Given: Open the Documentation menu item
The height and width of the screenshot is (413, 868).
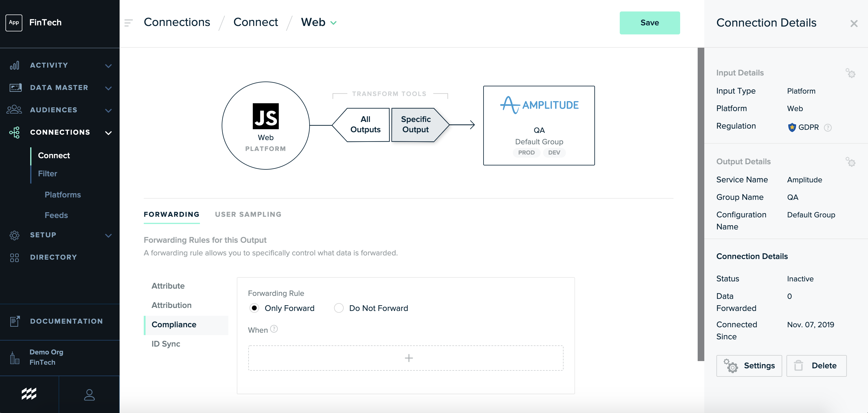Looking at the screenshot, I should point(66,321).
